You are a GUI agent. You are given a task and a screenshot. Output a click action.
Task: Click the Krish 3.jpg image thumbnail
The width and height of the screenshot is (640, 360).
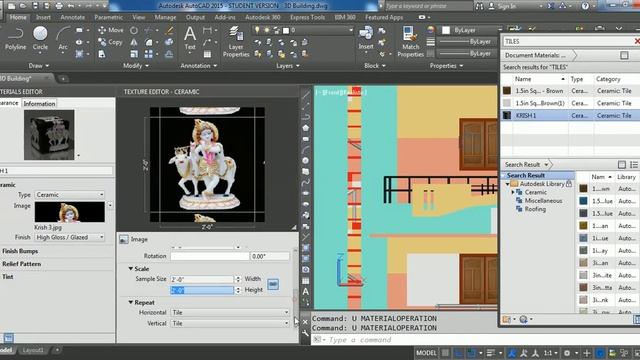coord(70,212)
